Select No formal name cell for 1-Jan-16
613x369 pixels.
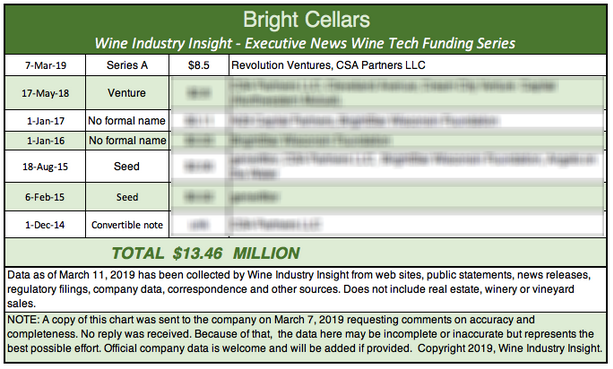(x=127, y=141)
